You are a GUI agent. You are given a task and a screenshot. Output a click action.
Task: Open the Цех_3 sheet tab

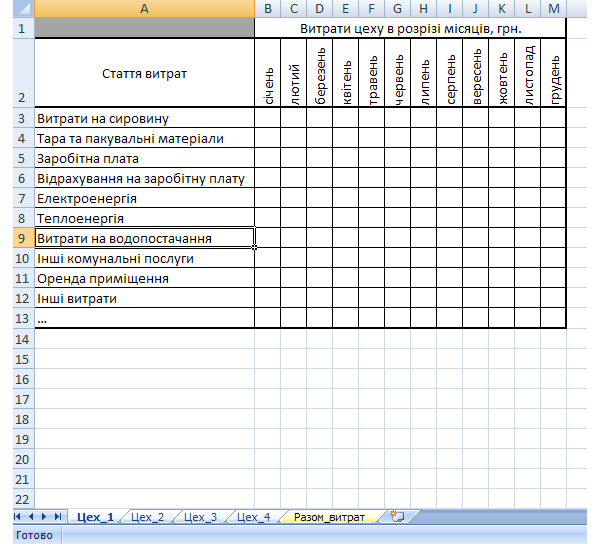(x=201, y=517)
